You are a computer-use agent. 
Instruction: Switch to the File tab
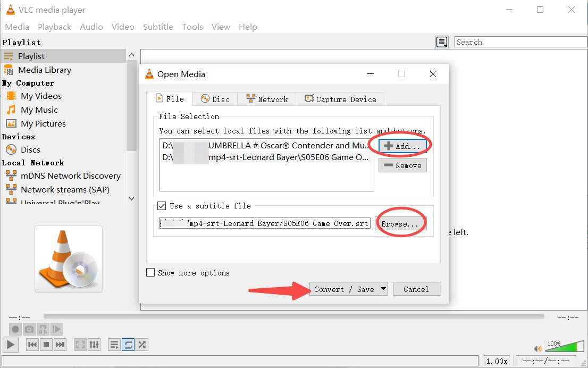click(170, 99)
